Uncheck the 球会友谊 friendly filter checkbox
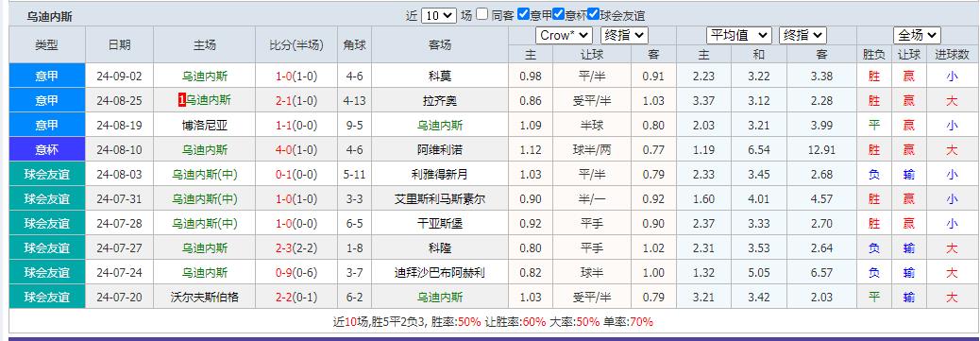This screenshot has width=980, height=341. 594,14
